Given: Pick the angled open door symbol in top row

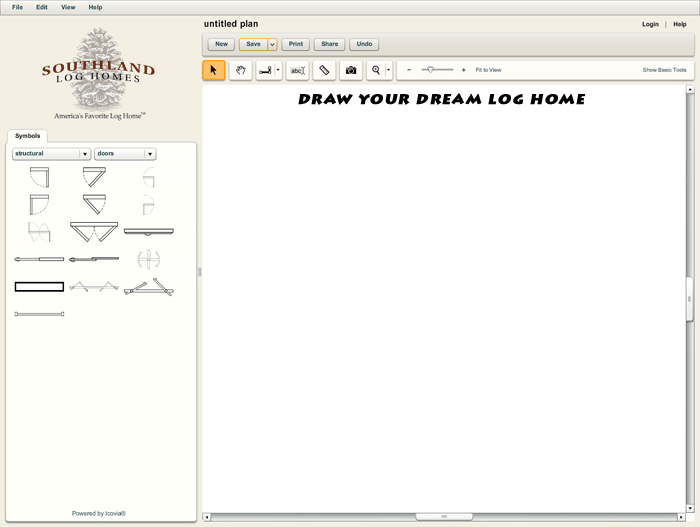Looking at the screenshot, I should pyautogui.click(x=94, y=177).
